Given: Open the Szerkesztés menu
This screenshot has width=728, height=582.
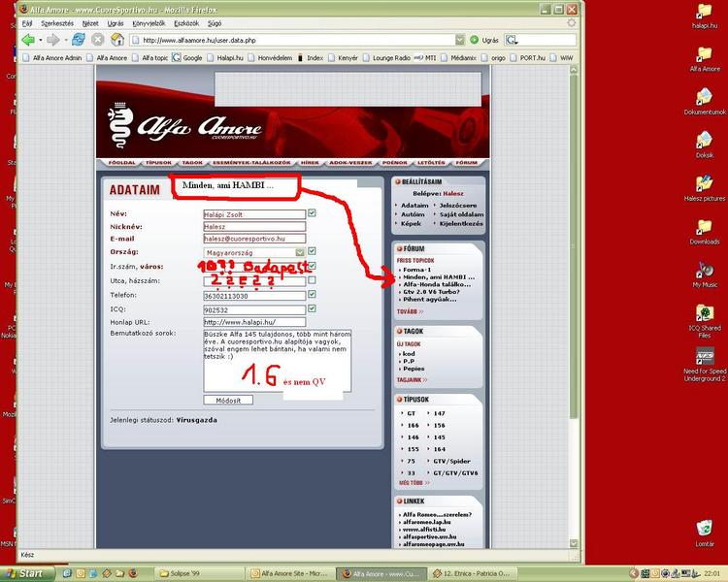Looking at the screenshot, I should (57, 23).
